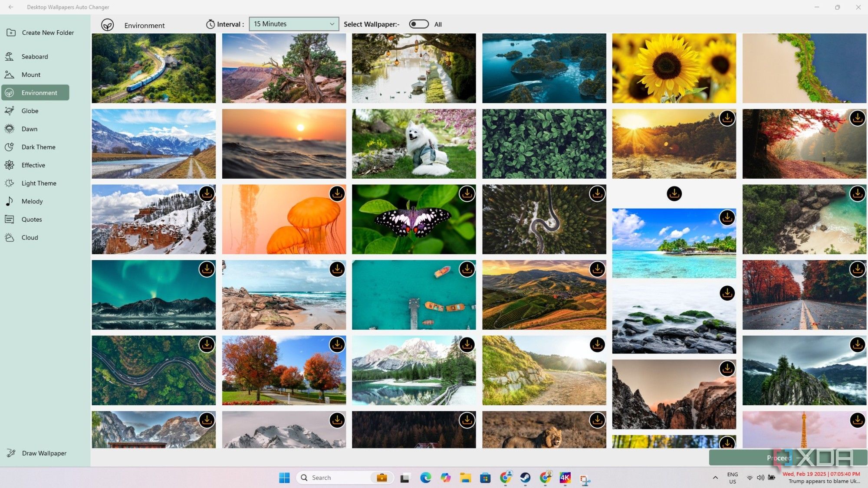The width and height of the screenshot is (868, 488).
Task: Download the Eiffel Tower wallpaper
Action: click(x=857, y=420)
